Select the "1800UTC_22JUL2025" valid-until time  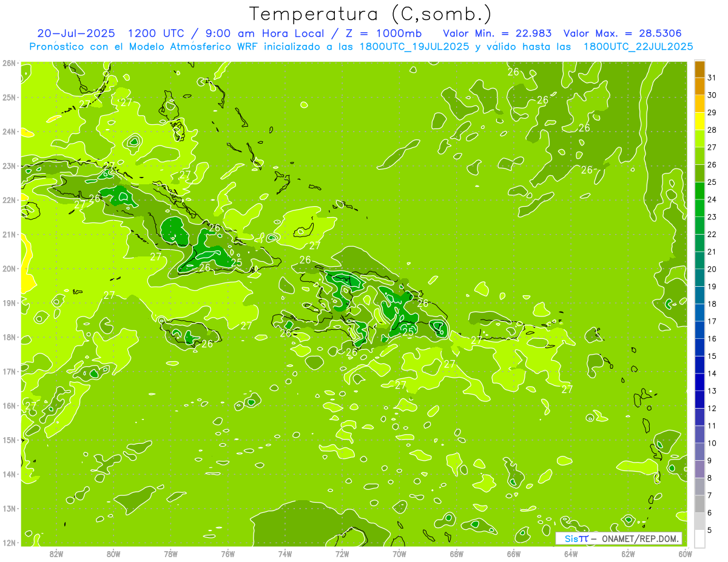pyautogui.click(x=638, y=46)
